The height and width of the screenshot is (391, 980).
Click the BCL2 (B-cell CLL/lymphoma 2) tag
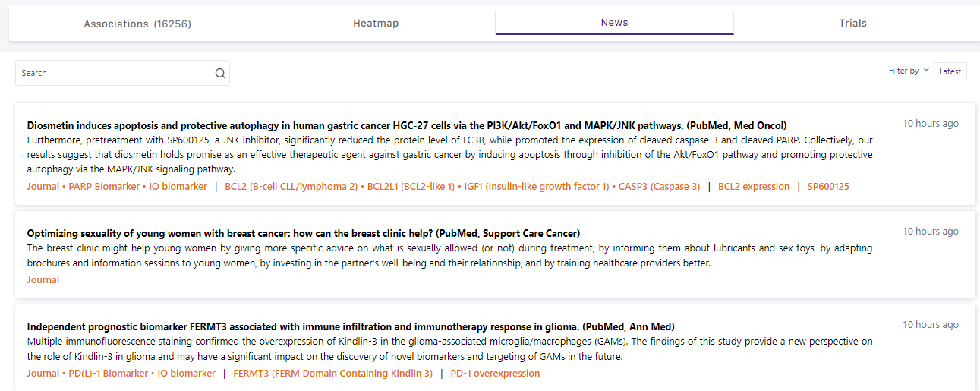click(x=291, y=187)
